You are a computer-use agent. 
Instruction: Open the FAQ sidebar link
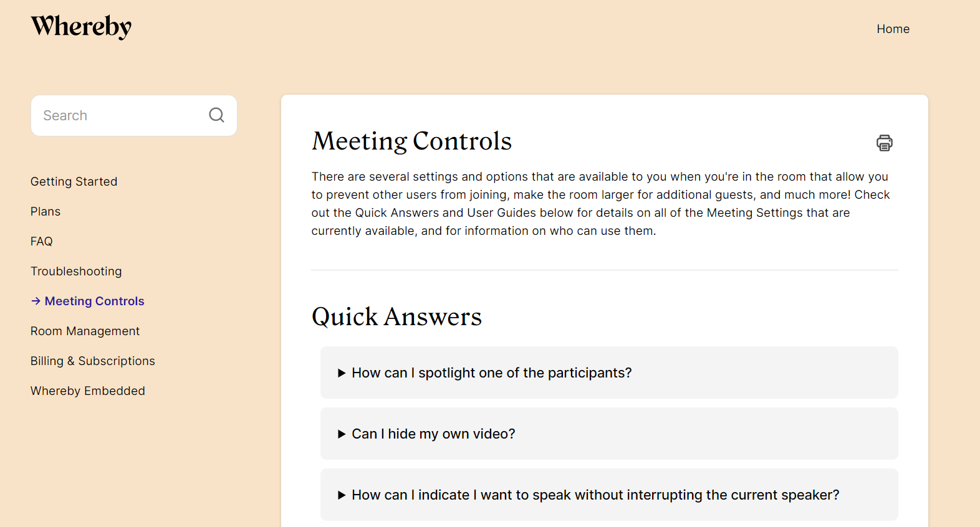(42, 241)
